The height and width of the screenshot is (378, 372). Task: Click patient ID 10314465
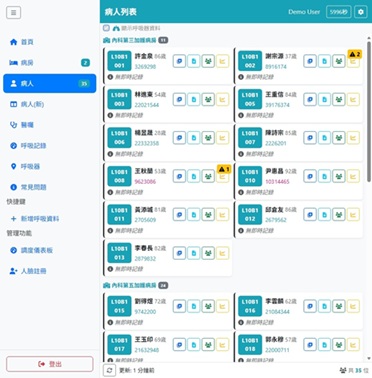click(x=277, y=182)
